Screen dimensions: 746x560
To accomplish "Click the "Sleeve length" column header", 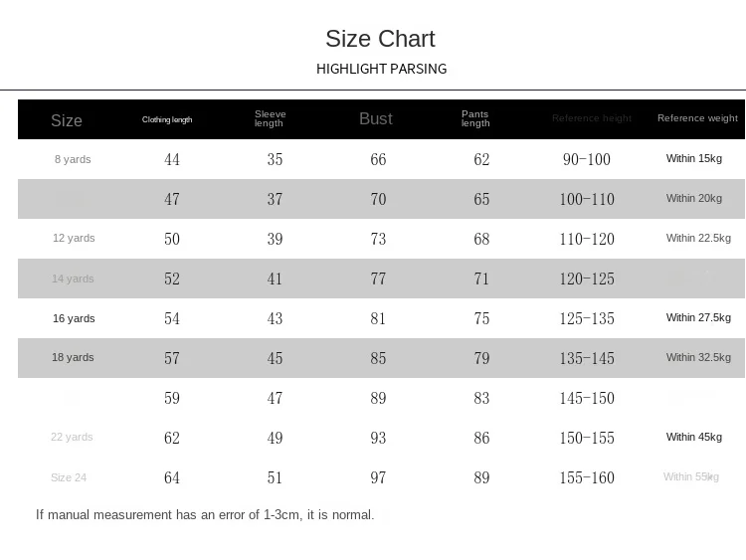I will [270, 118].
